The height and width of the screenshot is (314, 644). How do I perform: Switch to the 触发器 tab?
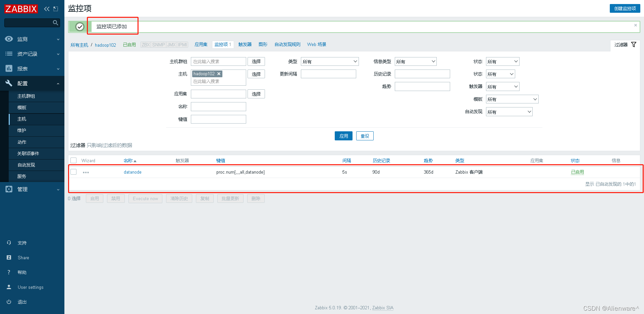[245, 44]
